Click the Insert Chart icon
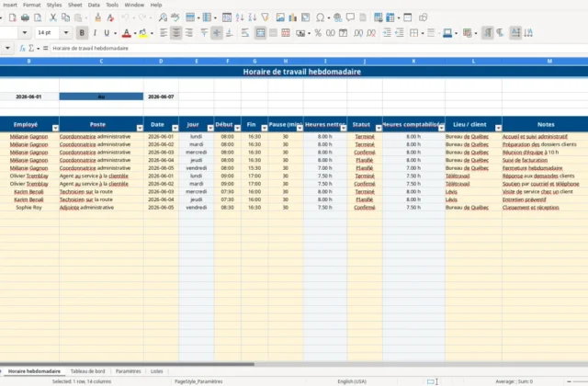Screen dimensions: 588x386 [292, 17]
